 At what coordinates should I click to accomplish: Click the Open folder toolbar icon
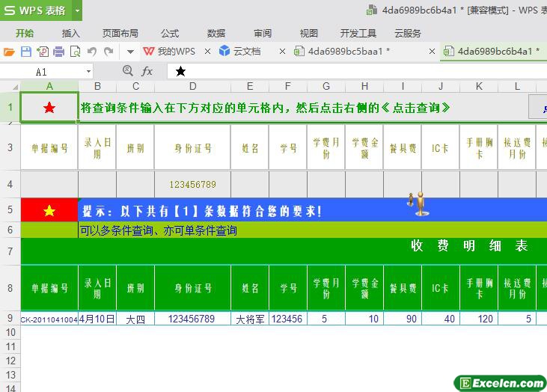(9, 52)
